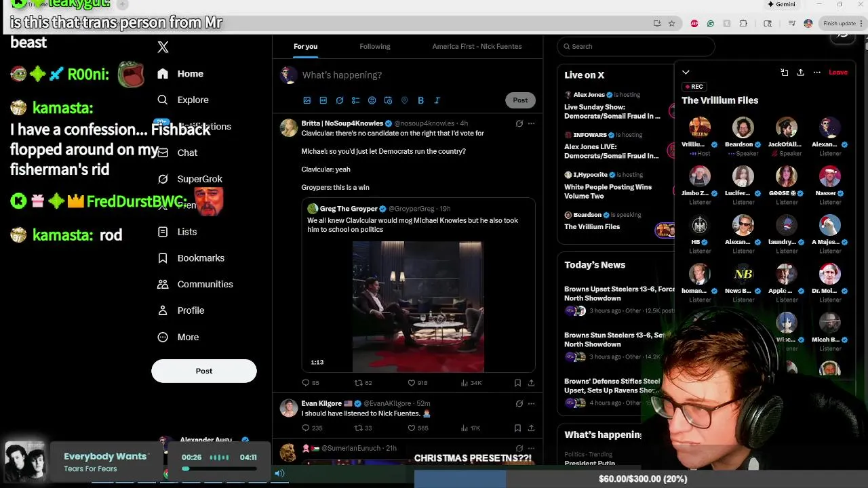Toggle bold formatting in composer
The height and width of the screenshot is (488, 868).
point(420,100)
